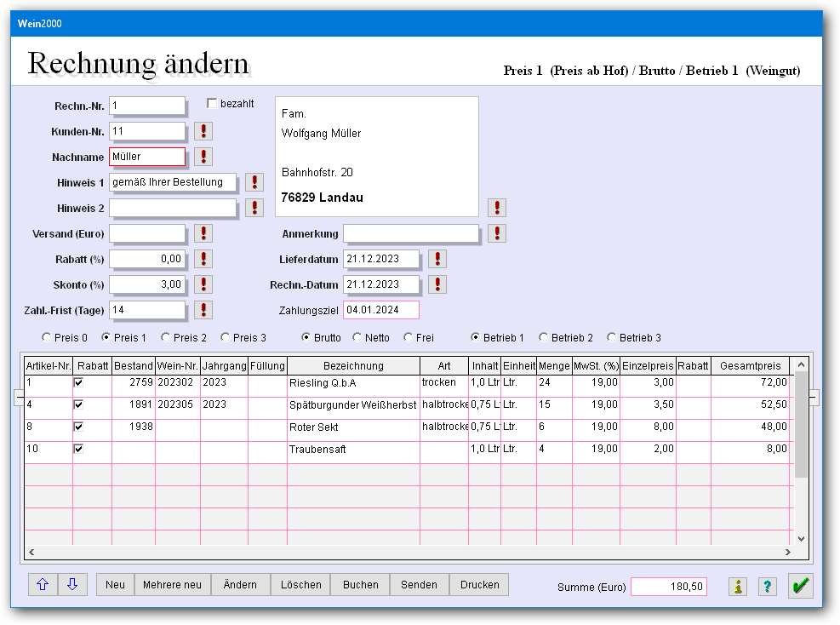Viewport: 840px width, 625px height.
Task: Click the exclamation icon beside Rechn.-Datum
Action: tap(437, 284)
